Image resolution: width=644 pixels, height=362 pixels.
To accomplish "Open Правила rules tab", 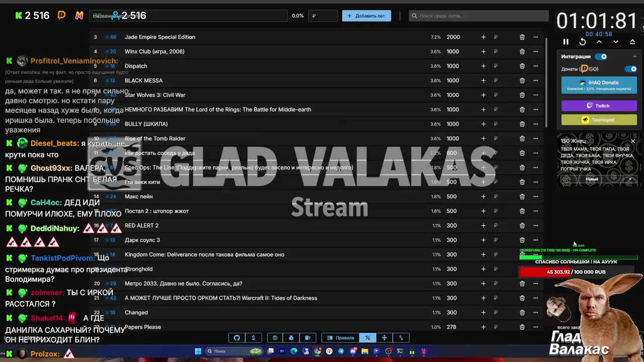I will [x=341, y=338].
